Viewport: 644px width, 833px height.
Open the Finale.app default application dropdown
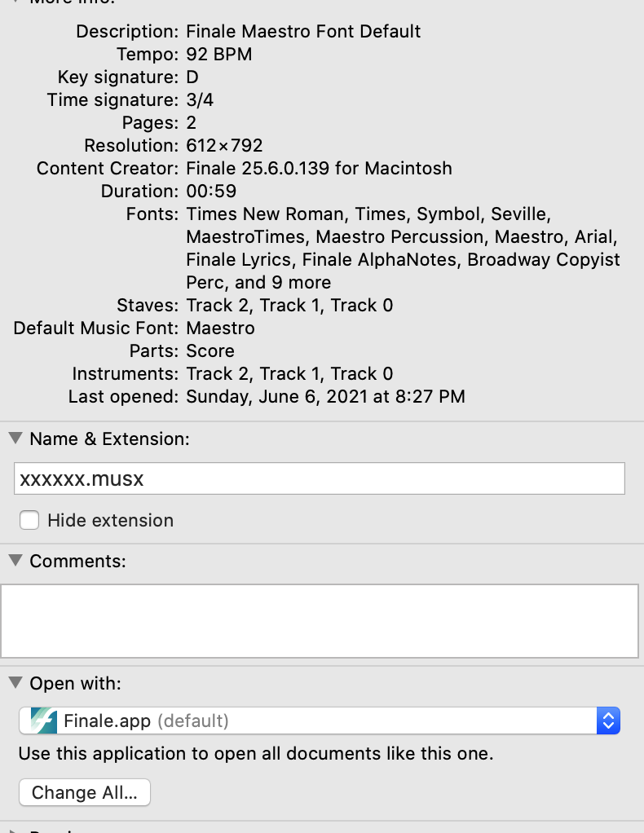pyautogui.click(x=320, y=721)
